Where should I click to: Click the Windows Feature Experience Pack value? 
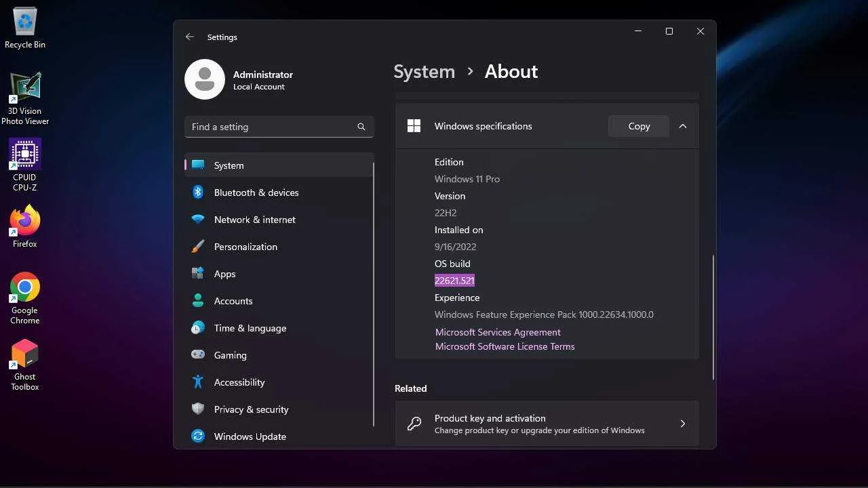click(544, 314)
